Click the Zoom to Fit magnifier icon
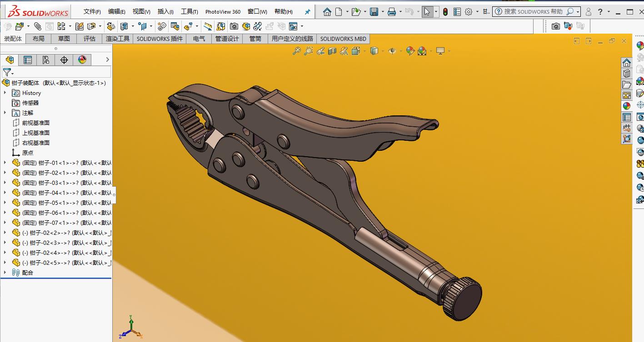 296,51
